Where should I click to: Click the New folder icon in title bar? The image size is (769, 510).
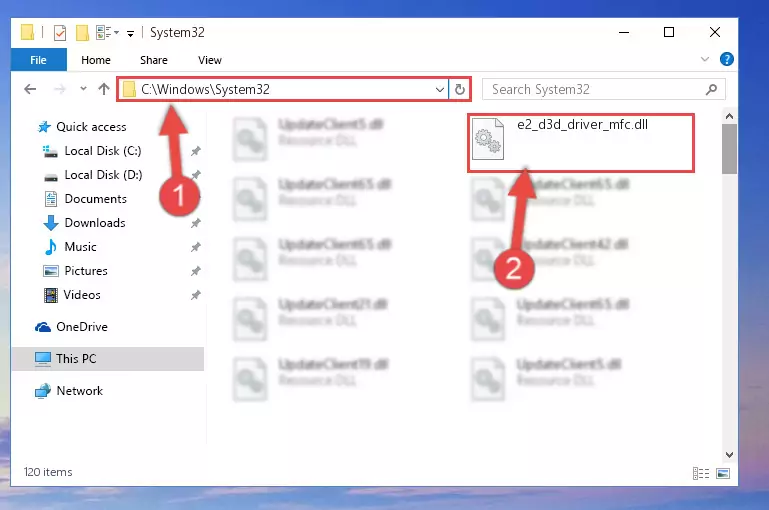pos(82,33)
